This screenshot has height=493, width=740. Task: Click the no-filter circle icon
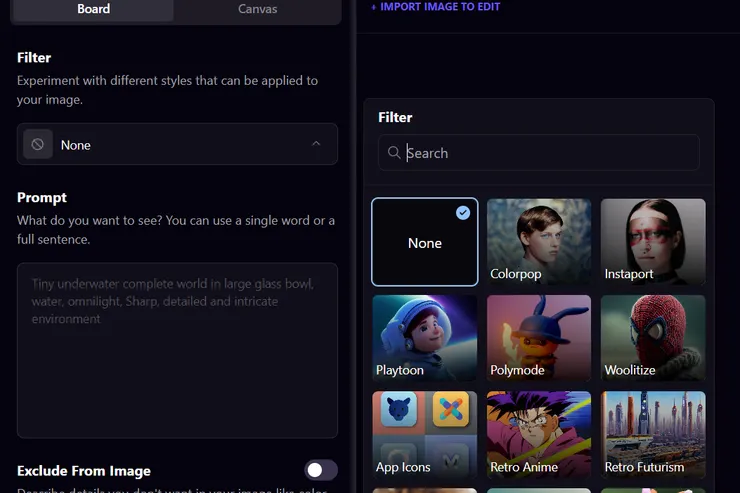click(x=38, y=144)
